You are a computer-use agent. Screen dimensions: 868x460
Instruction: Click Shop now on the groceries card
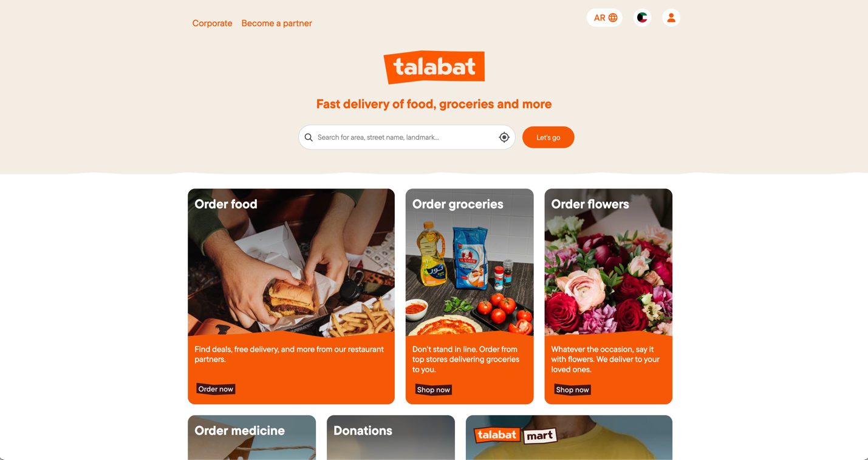(434, 390)
